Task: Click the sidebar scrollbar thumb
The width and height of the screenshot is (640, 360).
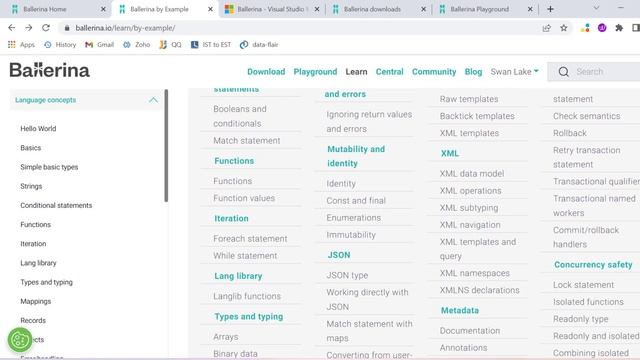Action: coord(166,146)
